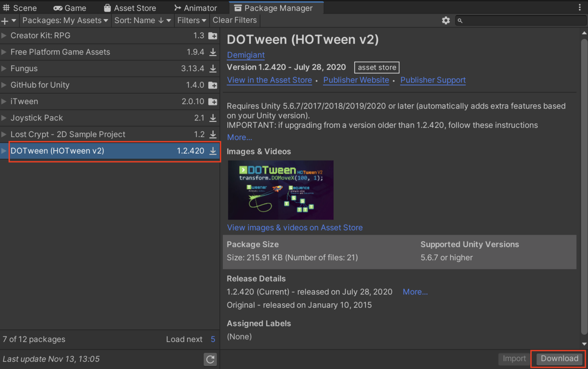Expand the iTween package row

pyautogui.click(x=4, y=101)
